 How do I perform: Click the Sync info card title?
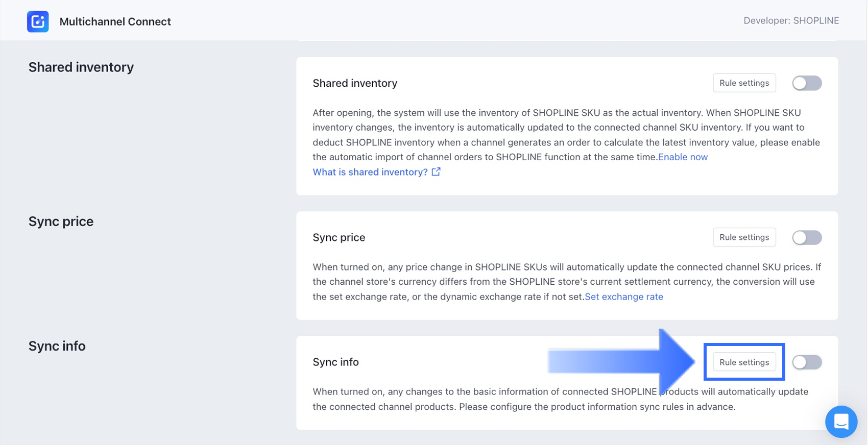point(335,362)
